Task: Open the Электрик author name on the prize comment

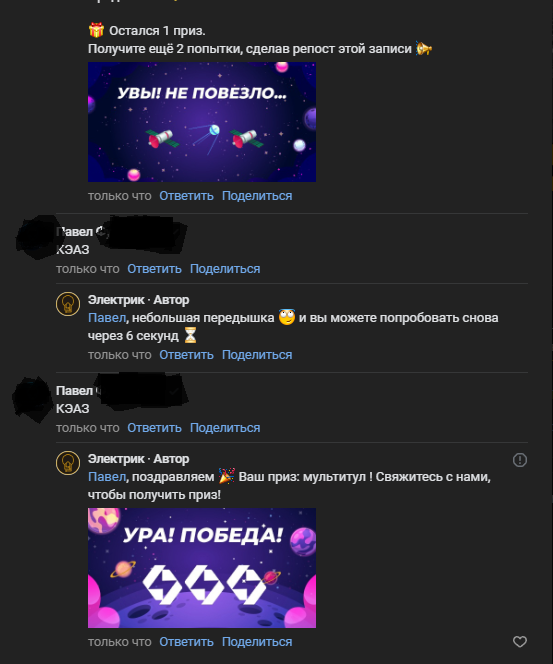Action: [116, 459]
